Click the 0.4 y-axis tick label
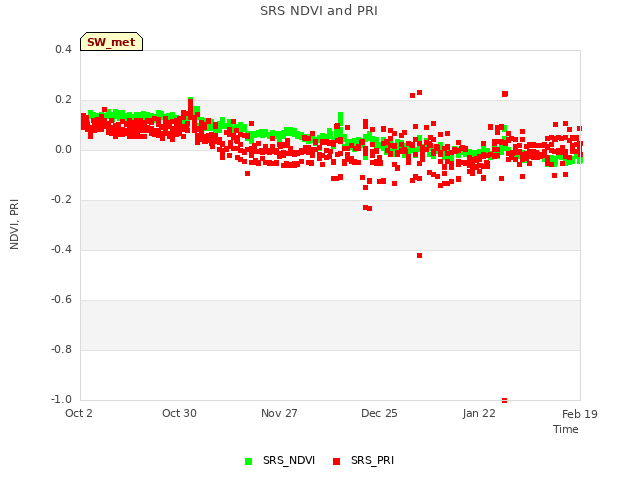Viewport: 640px width, 480px height. (63, 49)
